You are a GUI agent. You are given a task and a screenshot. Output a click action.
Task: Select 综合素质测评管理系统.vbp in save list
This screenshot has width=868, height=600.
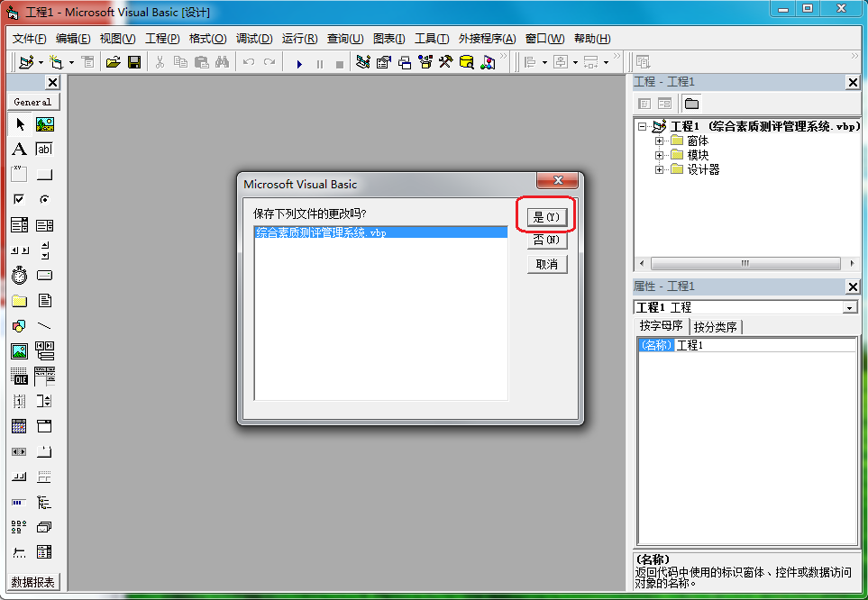pyautogui.click(x=381, y=232)
